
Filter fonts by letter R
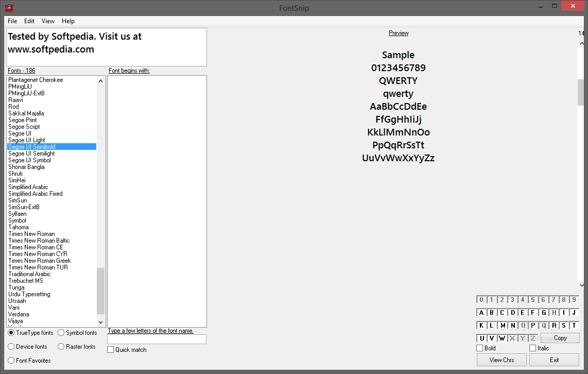click(x=554, y=325)
